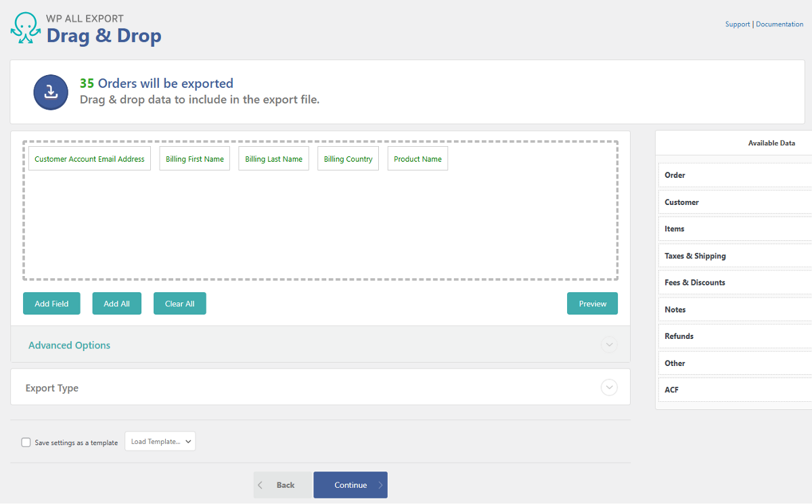Click the blue download export icon
The image size is (812, 504).
[x=51, y=92]
